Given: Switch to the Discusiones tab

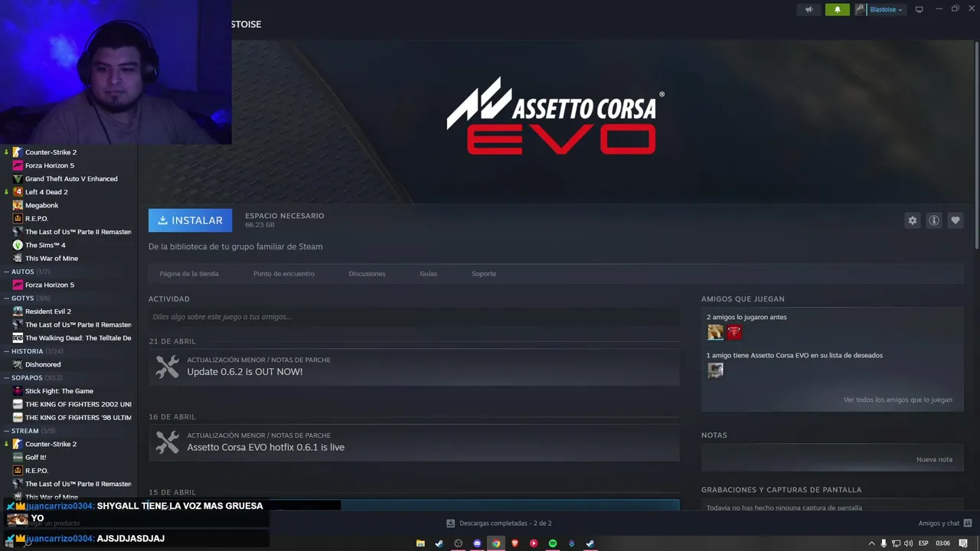Looking at the screenshot, I should [x=367, y=274].
